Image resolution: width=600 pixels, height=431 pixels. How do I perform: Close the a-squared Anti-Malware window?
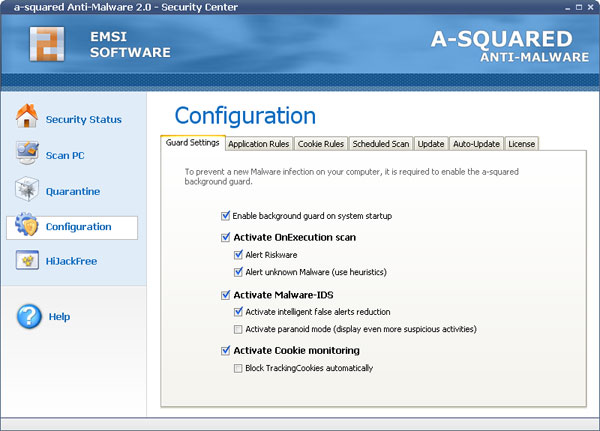[x=590, y=7]
